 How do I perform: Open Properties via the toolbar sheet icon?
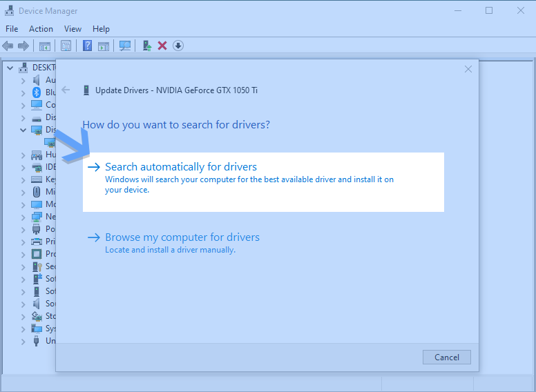click(x=66, y=46)
